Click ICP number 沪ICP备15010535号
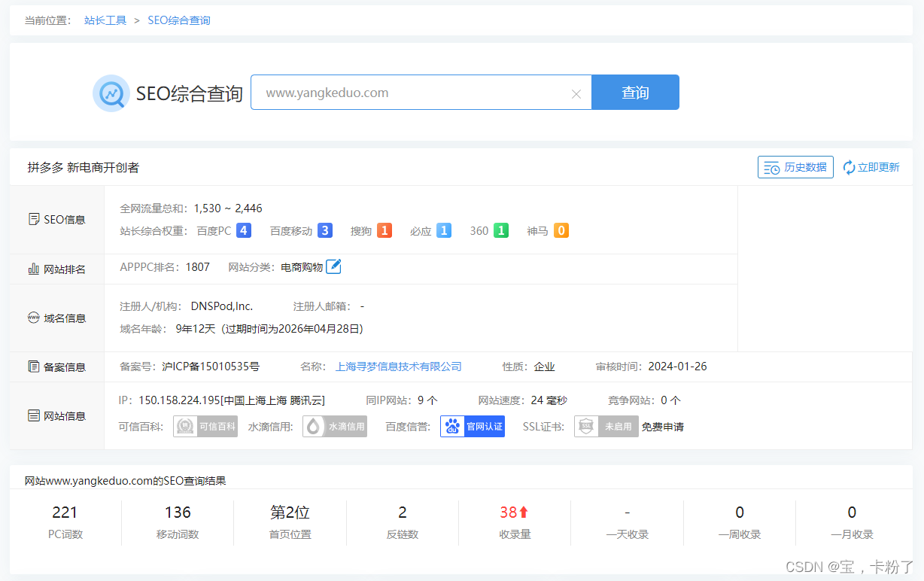The width and height of the screenshot is (924, 581). point(211,367)
